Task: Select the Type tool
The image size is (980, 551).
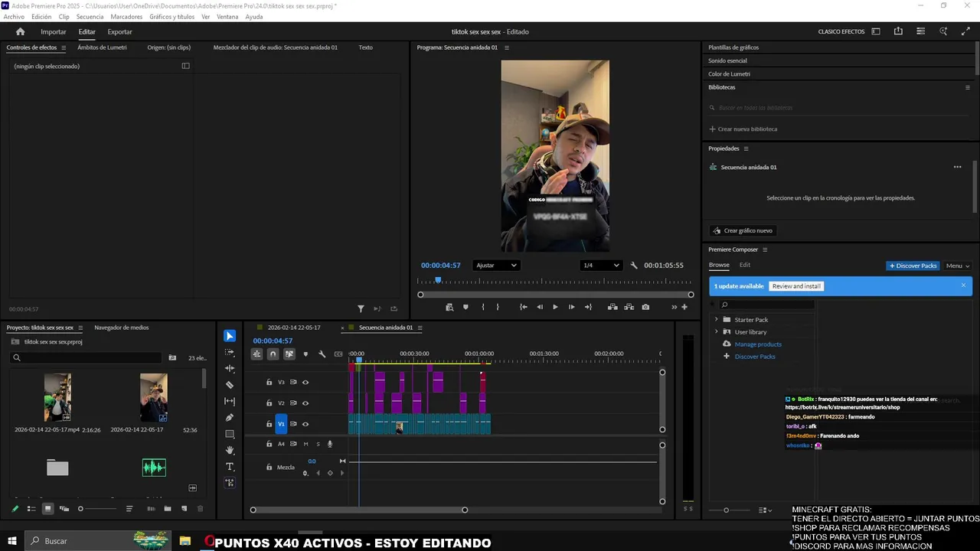Action: pyautogui.click(x=230, y=466)
